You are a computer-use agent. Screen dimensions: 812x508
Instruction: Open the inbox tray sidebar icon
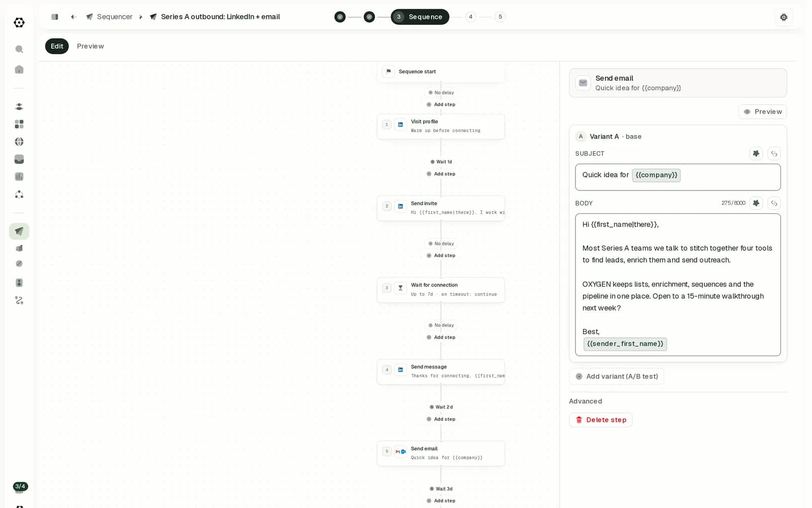tap(19, 159)
